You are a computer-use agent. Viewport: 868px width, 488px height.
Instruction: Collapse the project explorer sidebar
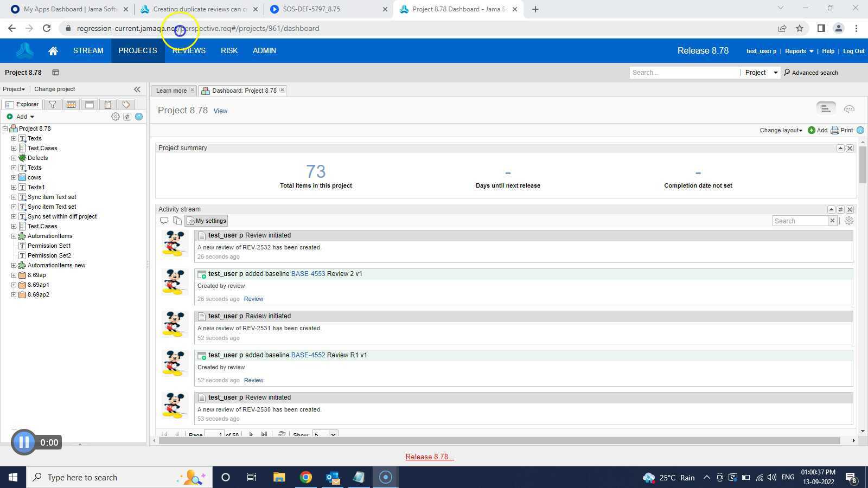[x=137, y=89]
